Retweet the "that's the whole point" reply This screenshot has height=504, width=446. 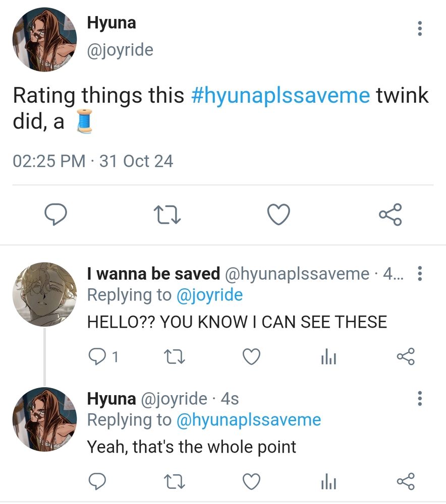point(175,481)
